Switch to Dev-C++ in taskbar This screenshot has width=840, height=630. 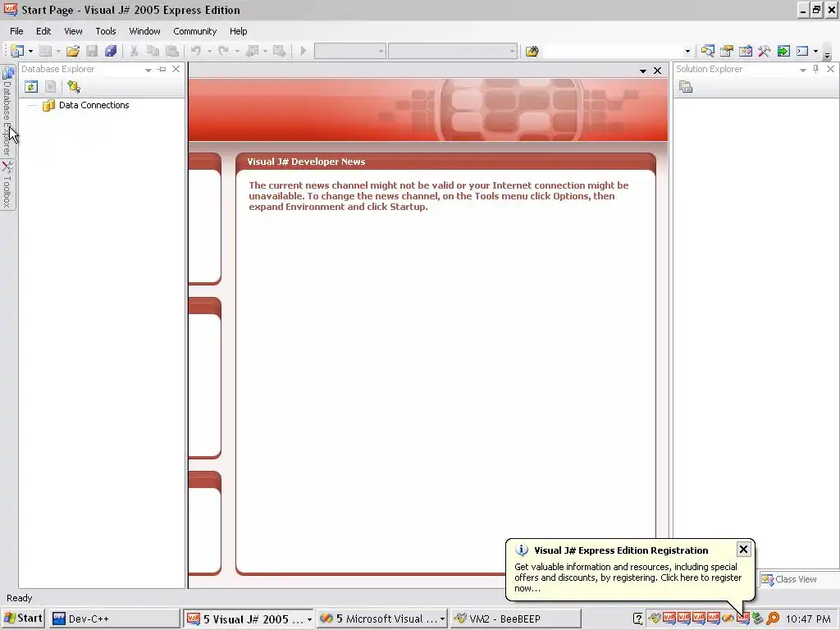click(114, 619)
